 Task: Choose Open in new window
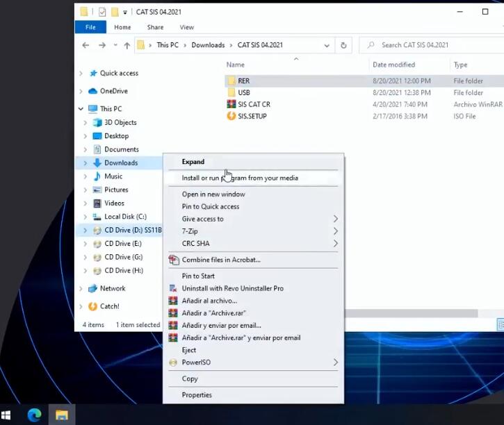point(253,194)
